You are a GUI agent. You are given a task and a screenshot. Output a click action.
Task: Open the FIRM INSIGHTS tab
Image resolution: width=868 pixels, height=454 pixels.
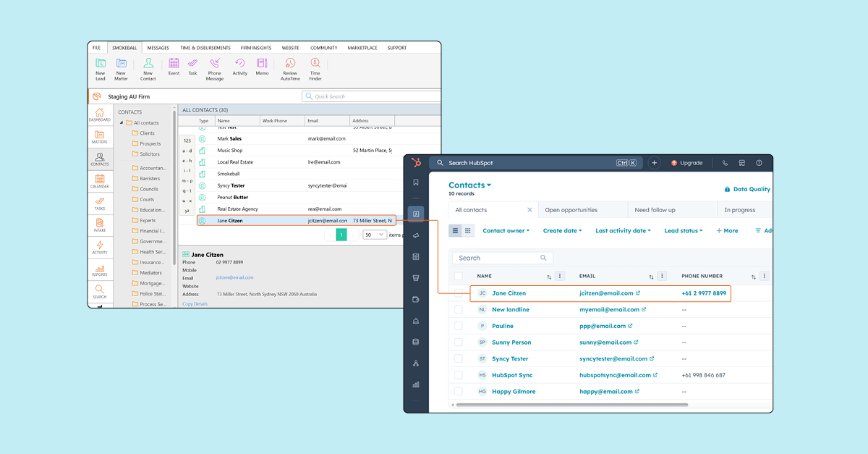[256, 48]
